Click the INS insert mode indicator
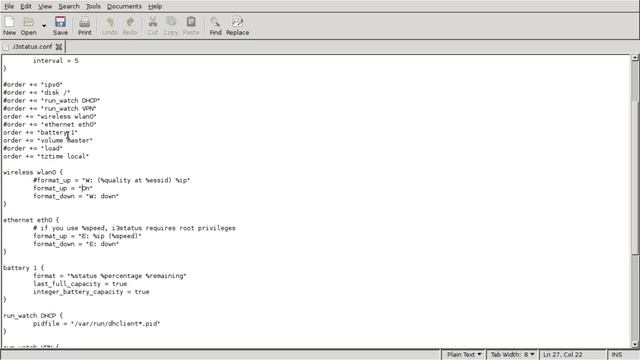Image resolution: width=640 pixels, height=360 pixels. (x=617, y=354)
